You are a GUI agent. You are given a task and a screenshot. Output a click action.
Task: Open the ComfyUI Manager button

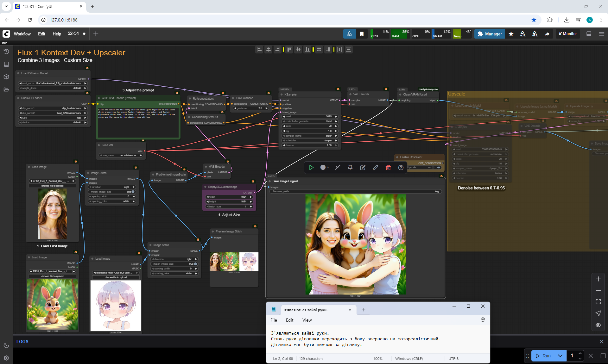[490, 34]
